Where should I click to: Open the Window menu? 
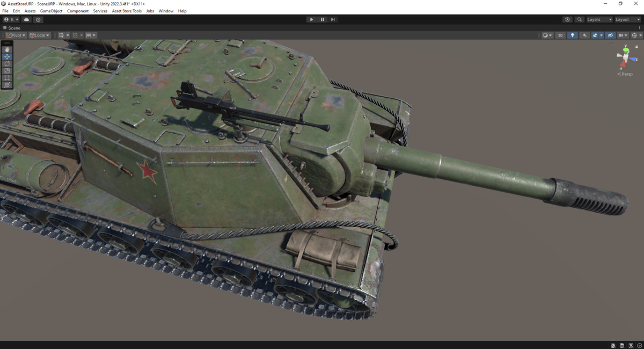(x=166, y=11)
